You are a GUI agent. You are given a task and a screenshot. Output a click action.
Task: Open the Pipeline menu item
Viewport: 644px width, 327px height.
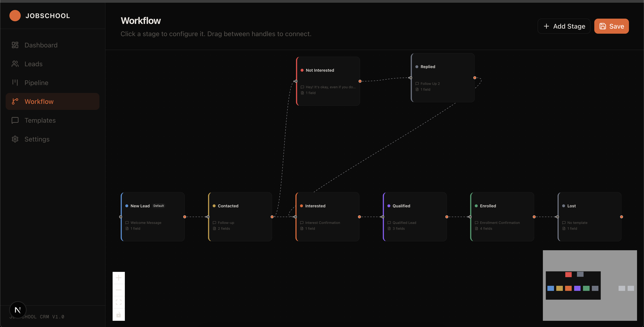36,83
